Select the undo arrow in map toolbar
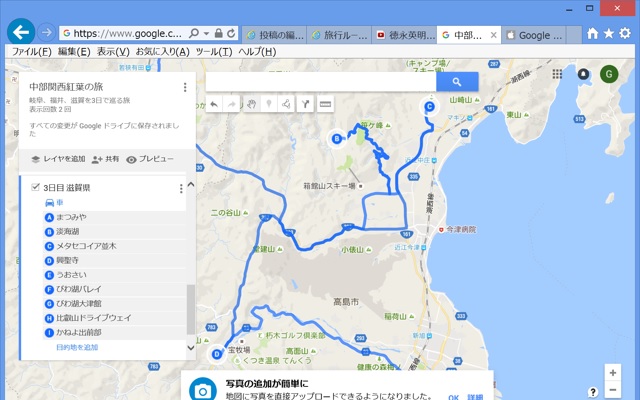The height and width of the screenshot is (400, 640). (x=213, y=104)
